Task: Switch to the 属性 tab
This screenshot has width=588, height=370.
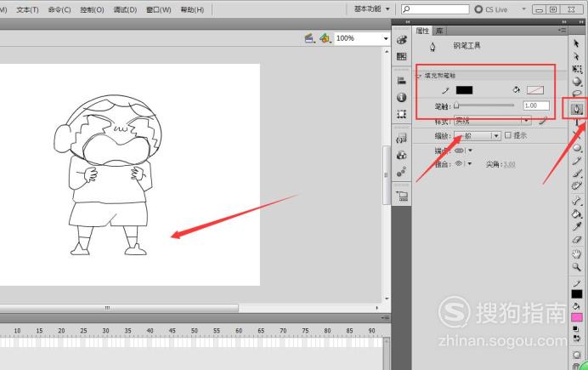Action: [x=422, y=31]
